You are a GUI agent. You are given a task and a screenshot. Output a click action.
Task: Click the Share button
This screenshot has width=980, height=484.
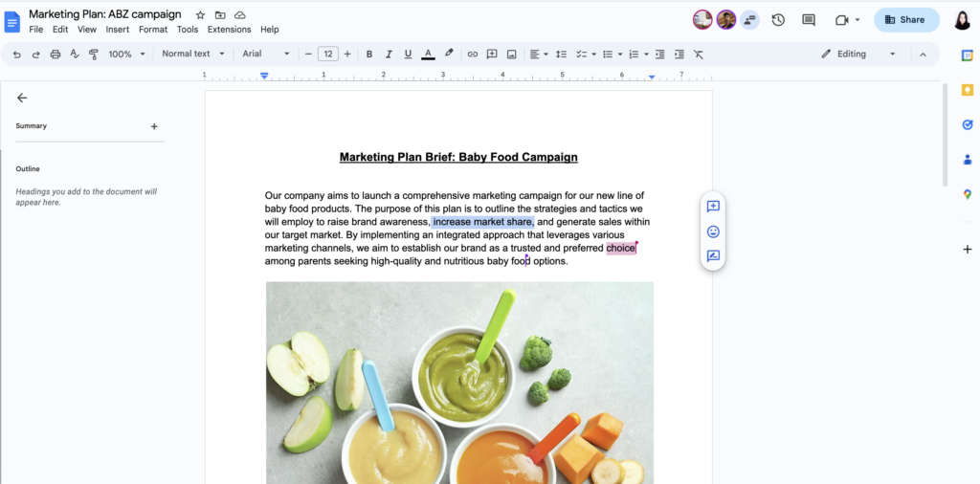tap(906, 20)
